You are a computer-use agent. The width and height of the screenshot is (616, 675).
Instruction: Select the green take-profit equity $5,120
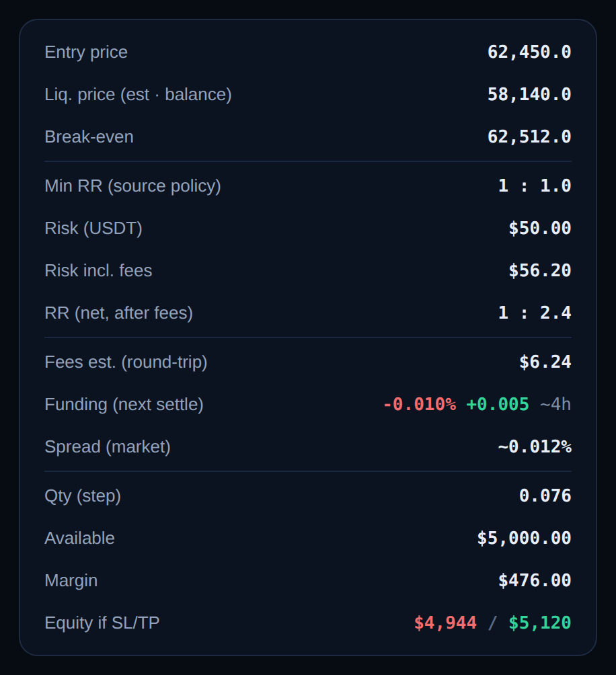(540, 623)
